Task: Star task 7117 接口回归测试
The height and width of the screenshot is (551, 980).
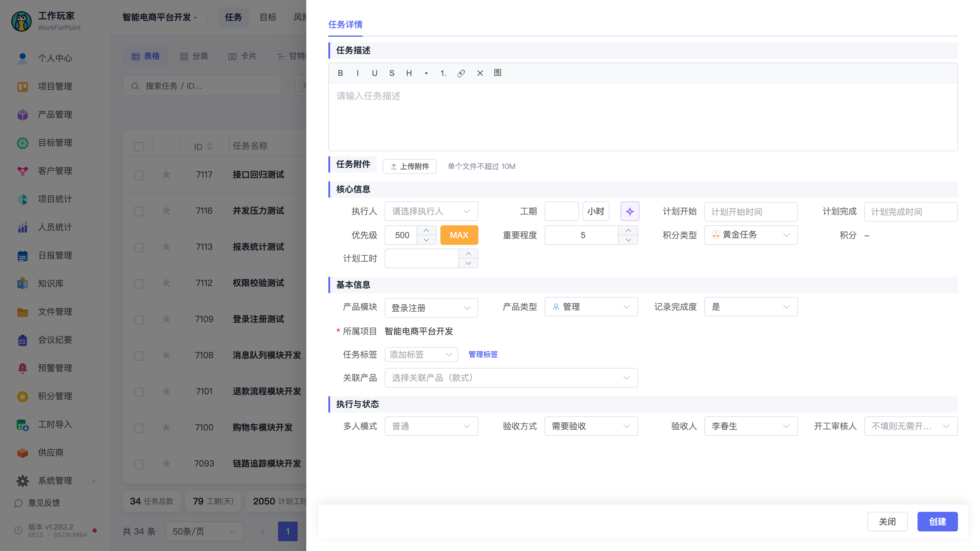Action: (x=166, y=174)
